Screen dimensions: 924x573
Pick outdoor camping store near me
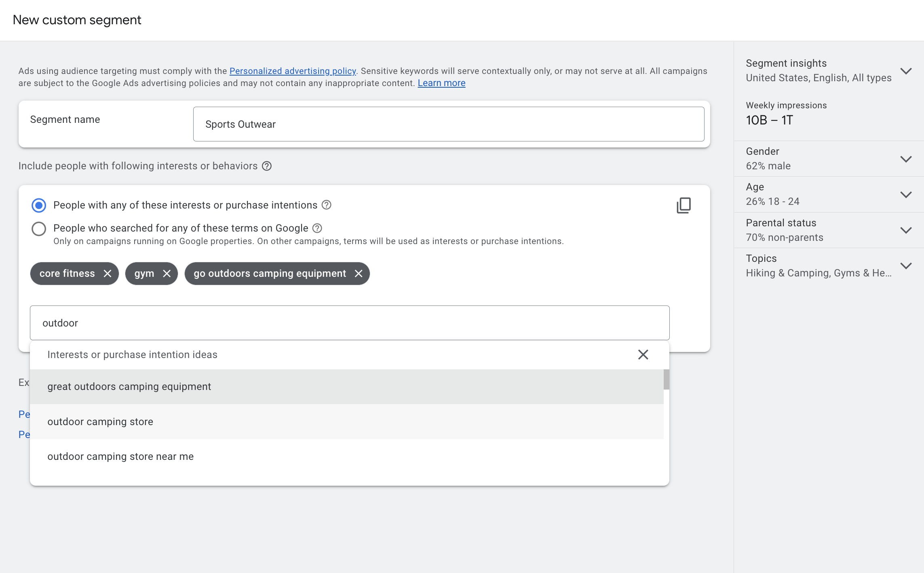tap(120, 456)
